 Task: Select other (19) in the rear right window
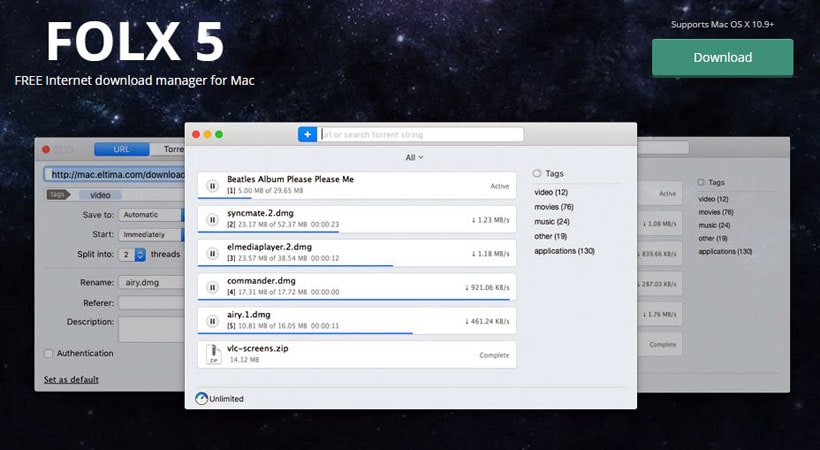(713, 238)
